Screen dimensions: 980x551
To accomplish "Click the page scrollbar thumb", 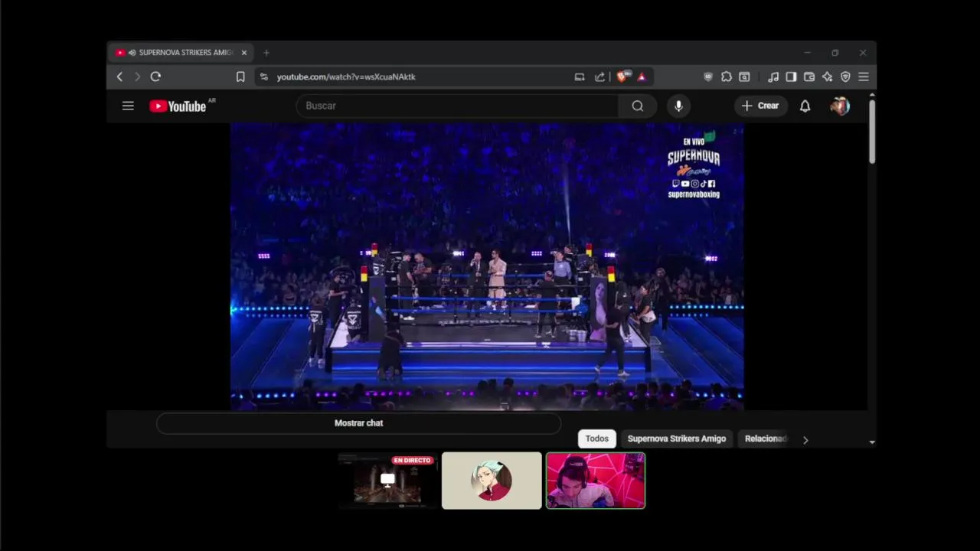I will click(872, 130).
